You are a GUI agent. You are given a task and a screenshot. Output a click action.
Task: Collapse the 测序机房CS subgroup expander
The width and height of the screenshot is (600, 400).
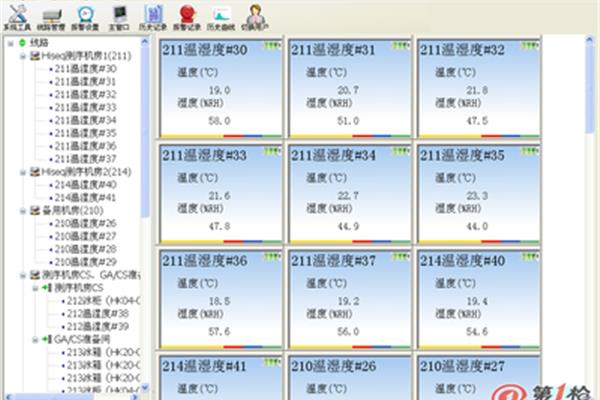[35, 288]
